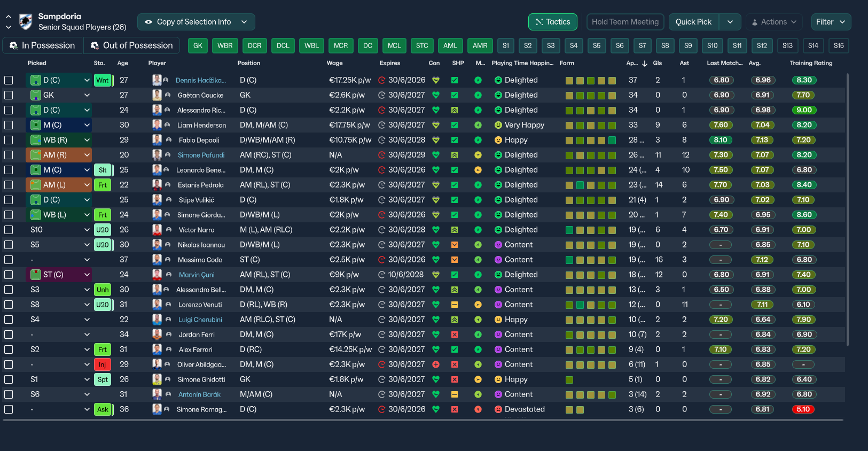Open the Copy of Selection Info dropdown
The height and width of the screenshot is (451, 868).
[x=196, y=22]
